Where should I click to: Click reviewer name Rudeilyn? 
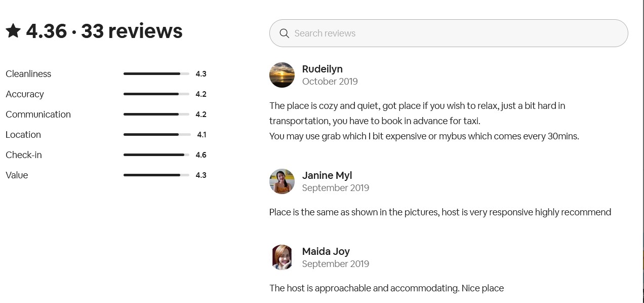pyautogui.click(x=322, y=69)
